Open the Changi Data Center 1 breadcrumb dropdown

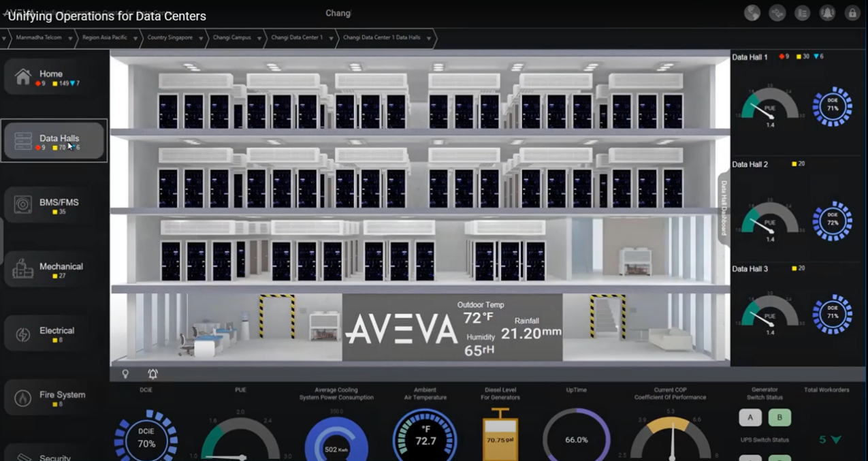(332, 38)
